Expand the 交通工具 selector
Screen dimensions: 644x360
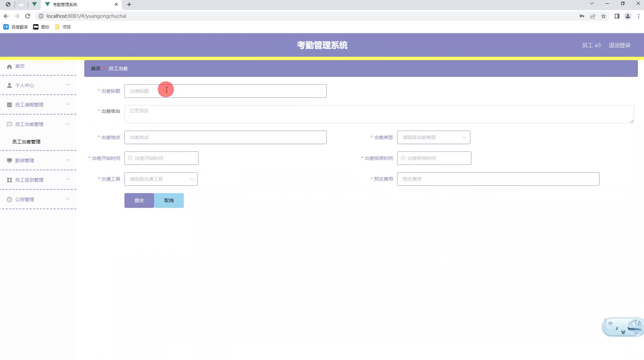[161, 179]
